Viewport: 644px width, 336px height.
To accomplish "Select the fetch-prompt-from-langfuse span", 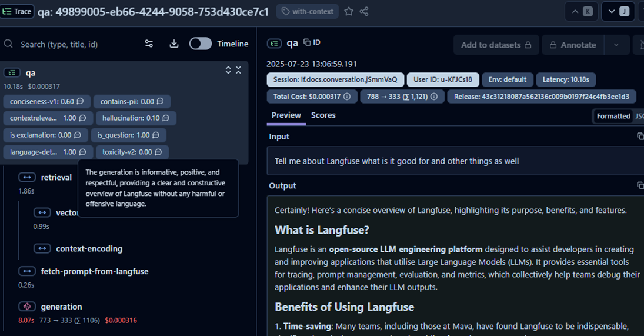I will click(95, 271).
